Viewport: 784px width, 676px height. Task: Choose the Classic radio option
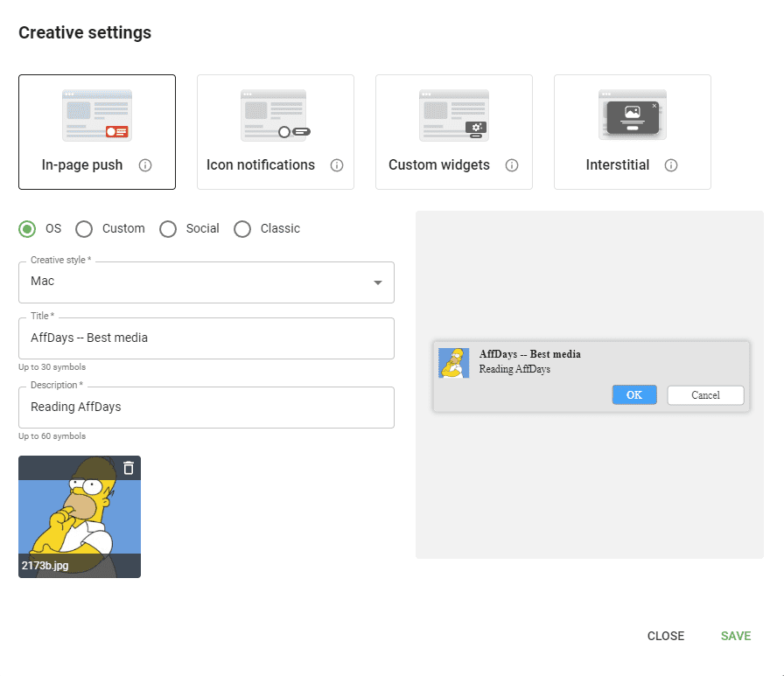click(242, 229)
